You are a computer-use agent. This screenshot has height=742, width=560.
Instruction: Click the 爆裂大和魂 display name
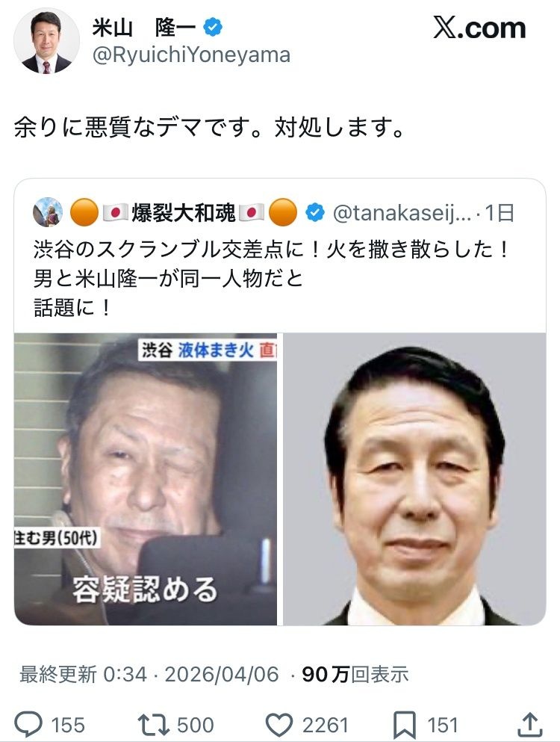click(183, 212)
